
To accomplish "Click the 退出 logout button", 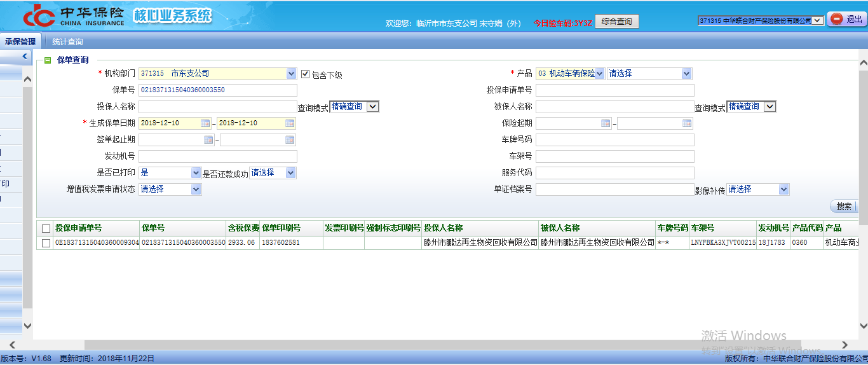I will coord(847,20).
